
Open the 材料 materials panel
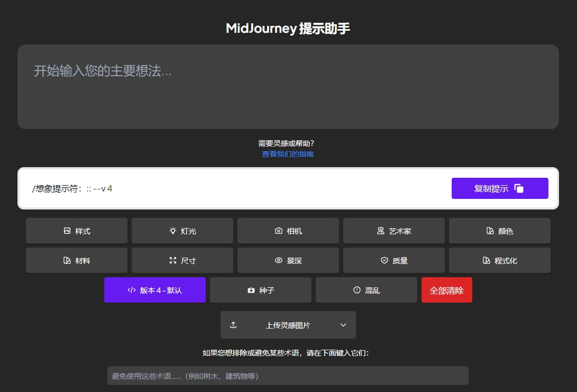pos(76,260)
